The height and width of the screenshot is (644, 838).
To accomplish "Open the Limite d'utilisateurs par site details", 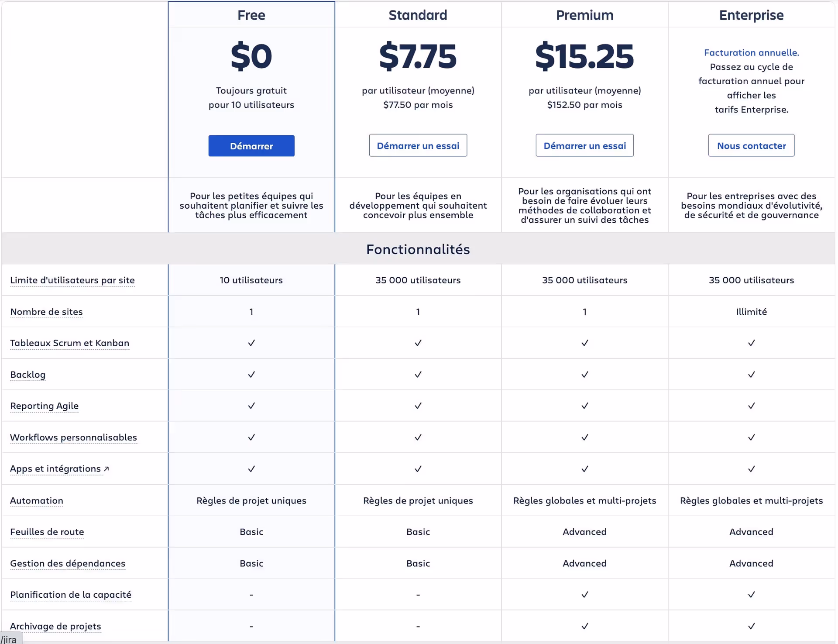I will tap(72, 280).
